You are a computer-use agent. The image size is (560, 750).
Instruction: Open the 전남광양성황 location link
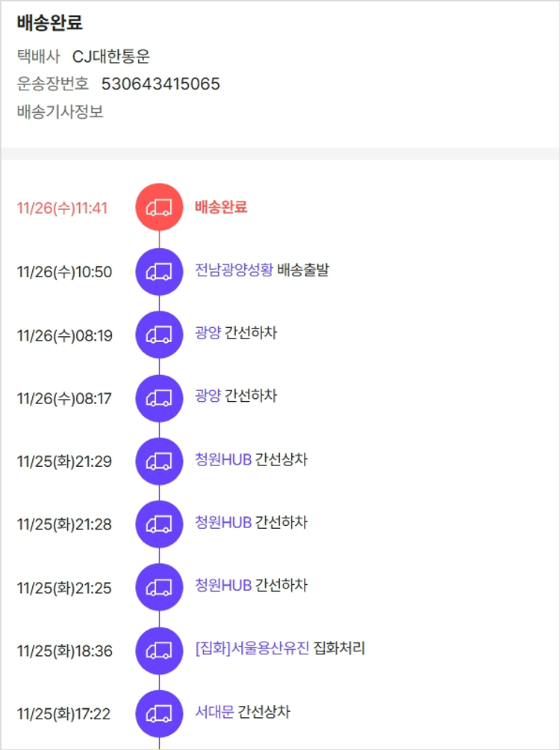pyautogui.click(x=234, y=270)
